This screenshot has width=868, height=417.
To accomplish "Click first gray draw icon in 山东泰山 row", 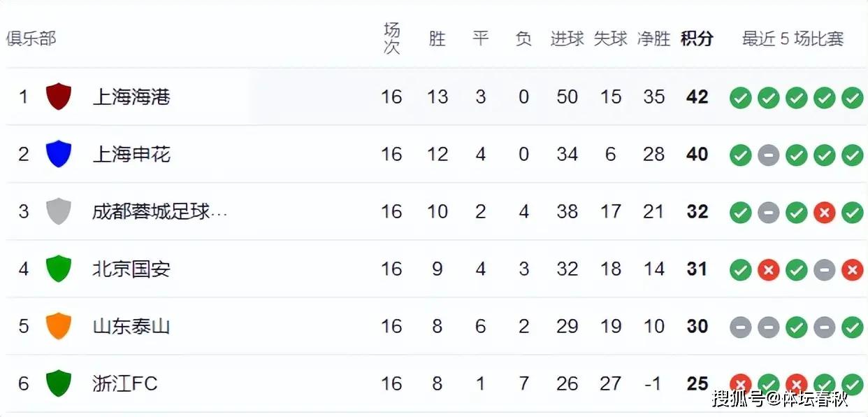I will pos(740,327).
